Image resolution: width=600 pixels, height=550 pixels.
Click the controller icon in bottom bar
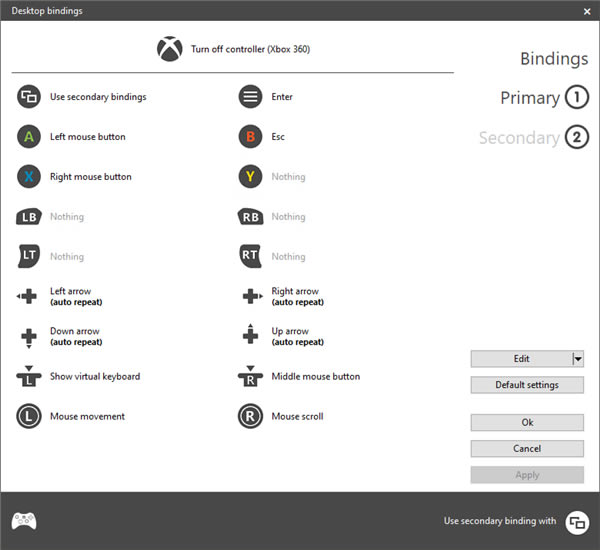point(24,521)
